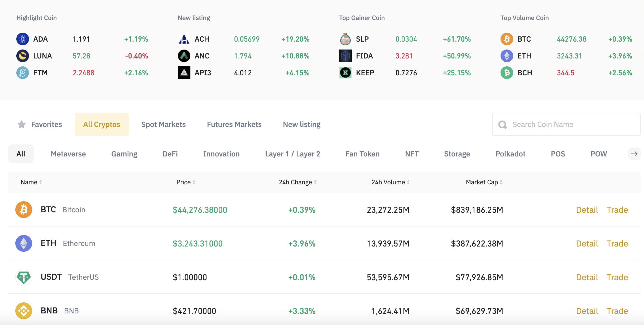Click the ANC coin icon

point(184,56)
